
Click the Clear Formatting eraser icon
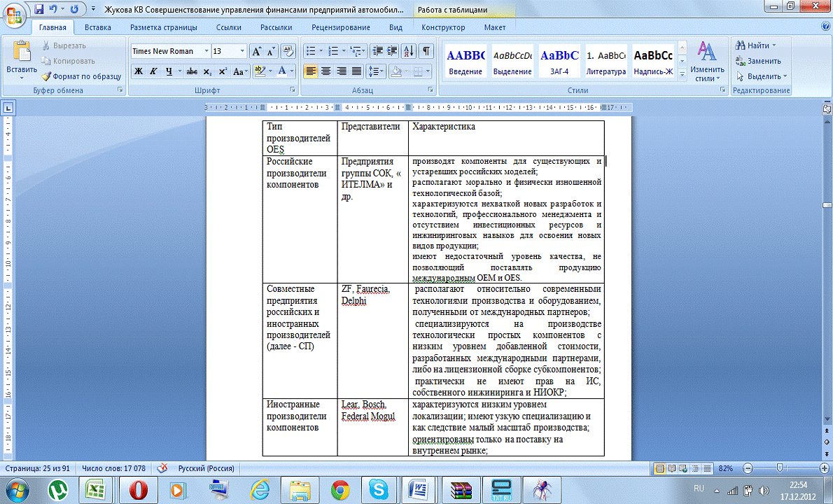pyautogui.click(x=288, y=52)
